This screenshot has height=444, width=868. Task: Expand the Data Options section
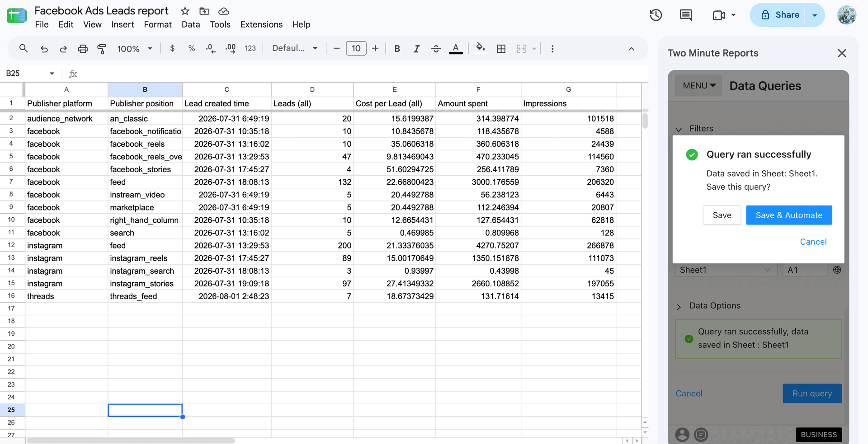point(679,307)
